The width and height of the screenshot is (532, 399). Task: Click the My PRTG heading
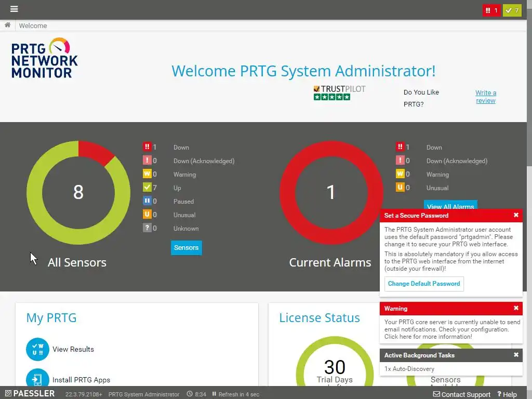pyautogui.click(x=51, y=318)
